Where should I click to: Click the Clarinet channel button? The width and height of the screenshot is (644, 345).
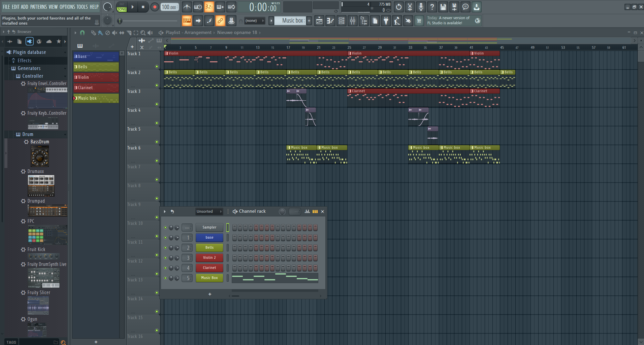click(210, 268)
